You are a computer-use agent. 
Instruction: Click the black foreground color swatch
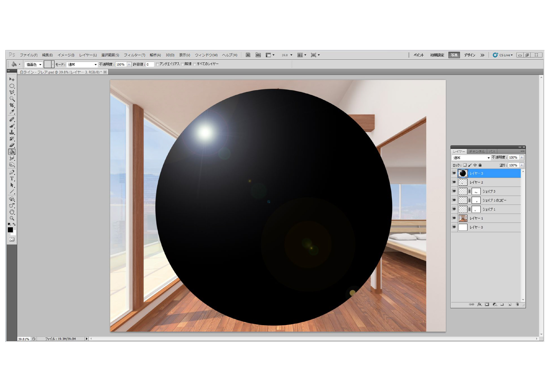point(10,230)
